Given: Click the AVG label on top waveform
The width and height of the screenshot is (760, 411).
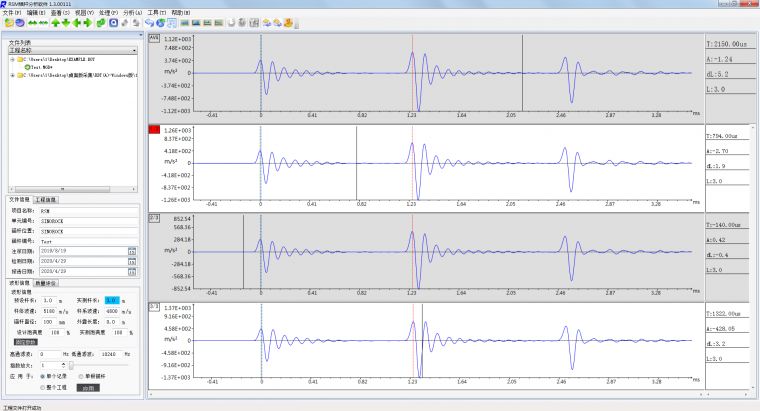Looking at the screenshot, I should pyautogui.click(x=154, y=38).
